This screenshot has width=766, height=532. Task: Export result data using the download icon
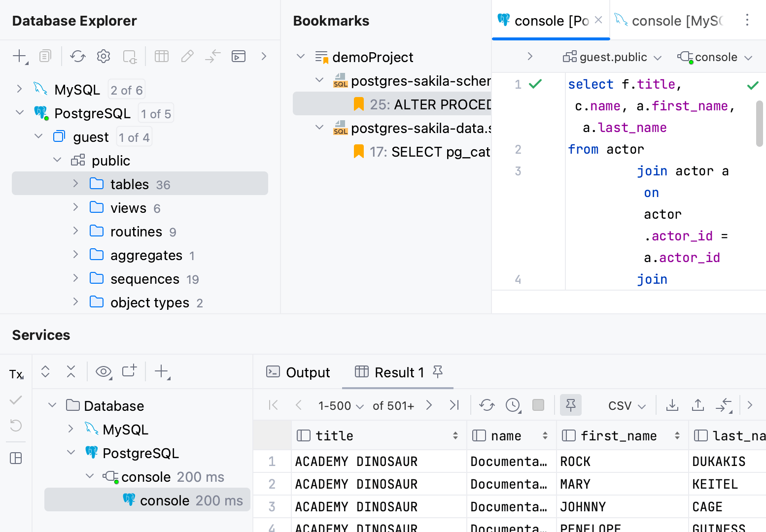coord(672,405)
